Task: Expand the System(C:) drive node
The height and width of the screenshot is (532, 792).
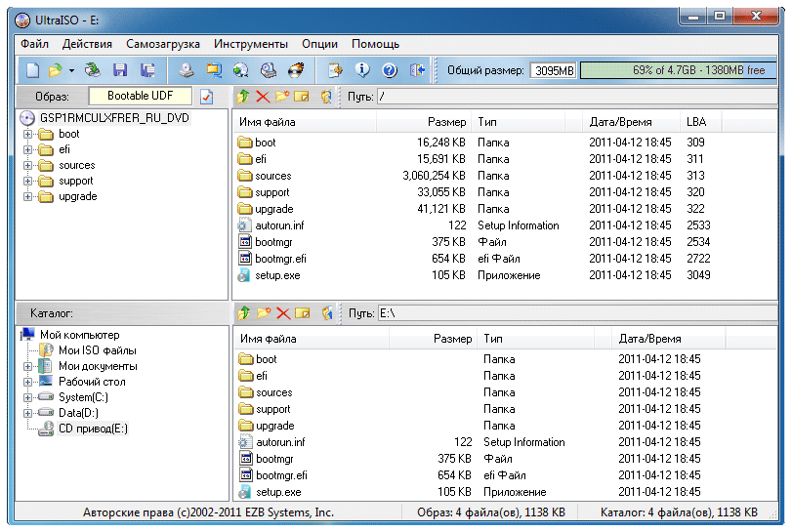Action: [x=28, y=397]
